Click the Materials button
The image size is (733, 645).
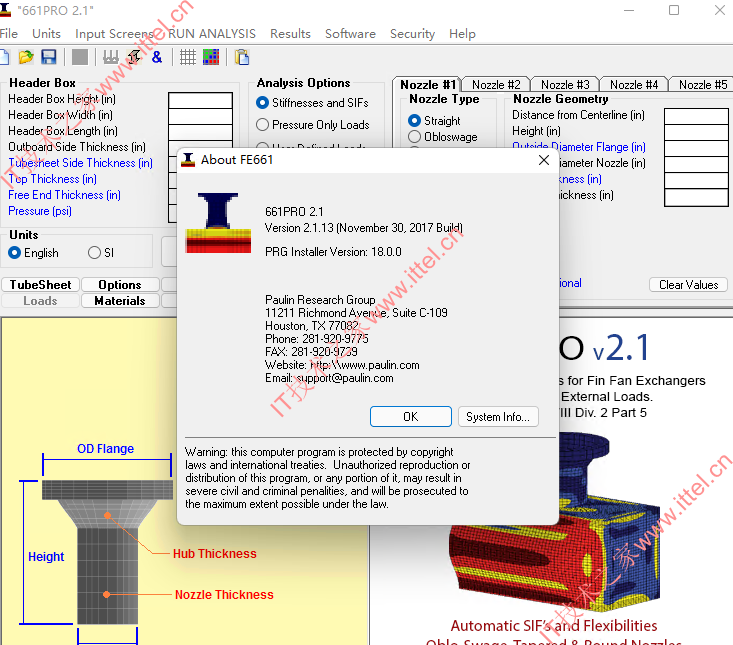click(x=120, y=301)
